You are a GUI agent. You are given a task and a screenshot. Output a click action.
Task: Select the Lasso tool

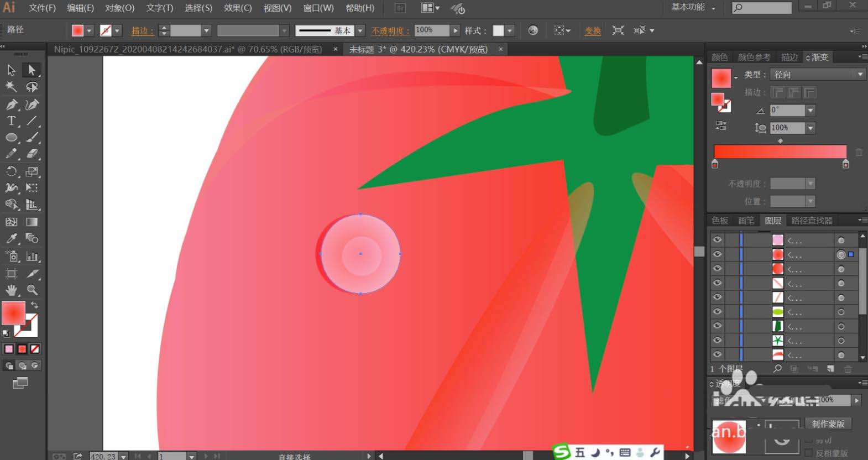32,87
